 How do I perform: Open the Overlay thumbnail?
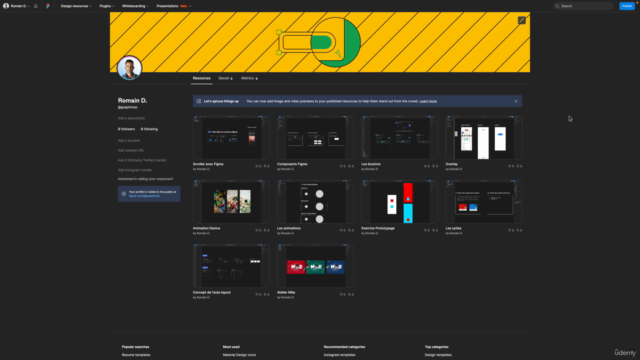[484, 138]
